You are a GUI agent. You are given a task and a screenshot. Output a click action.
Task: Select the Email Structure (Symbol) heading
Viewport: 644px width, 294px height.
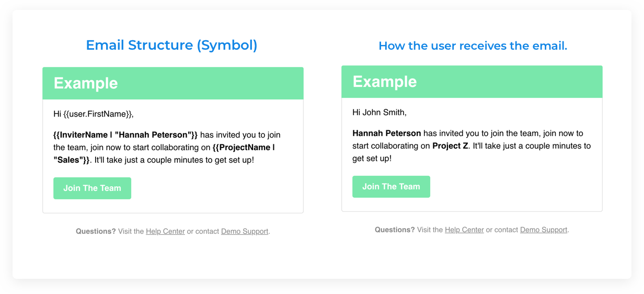pos(171,45)
